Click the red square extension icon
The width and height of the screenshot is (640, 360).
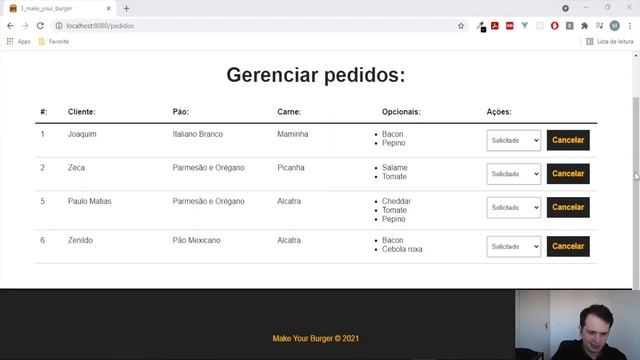(x=509, y=26)
